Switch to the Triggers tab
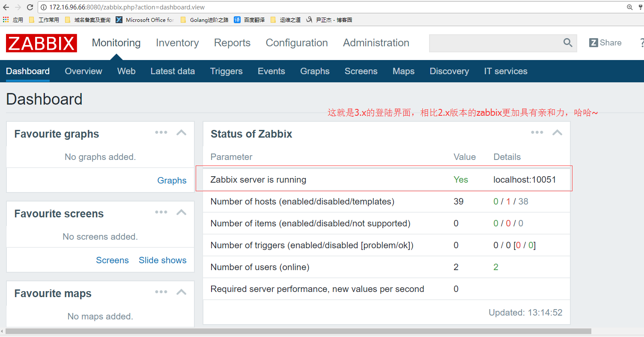 (x=226, y=71)
